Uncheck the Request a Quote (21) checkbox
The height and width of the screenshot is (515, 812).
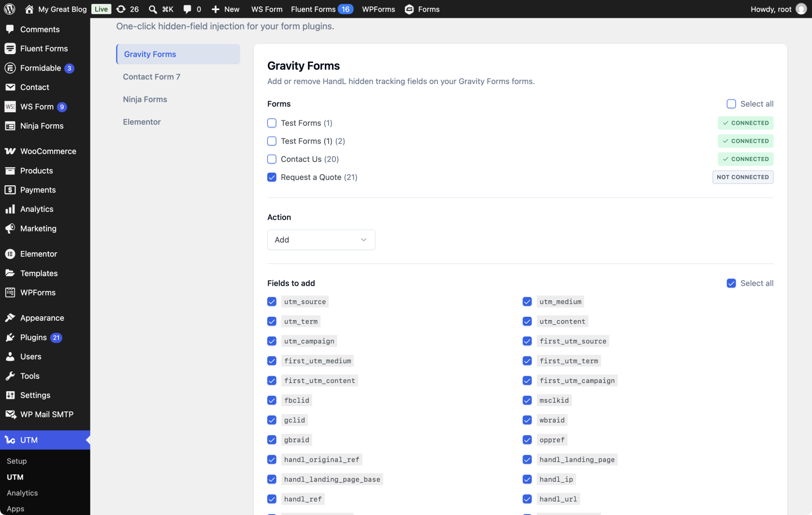[x=272, y=177]
